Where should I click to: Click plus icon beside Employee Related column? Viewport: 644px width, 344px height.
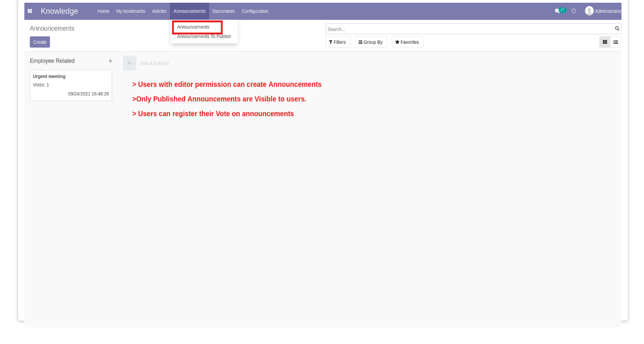(x=110, y=61)
